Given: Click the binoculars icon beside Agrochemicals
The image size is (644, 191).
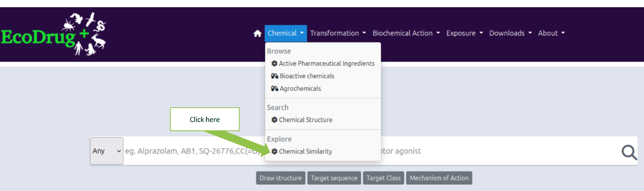Looking at the screenshot, I should 275,88.
